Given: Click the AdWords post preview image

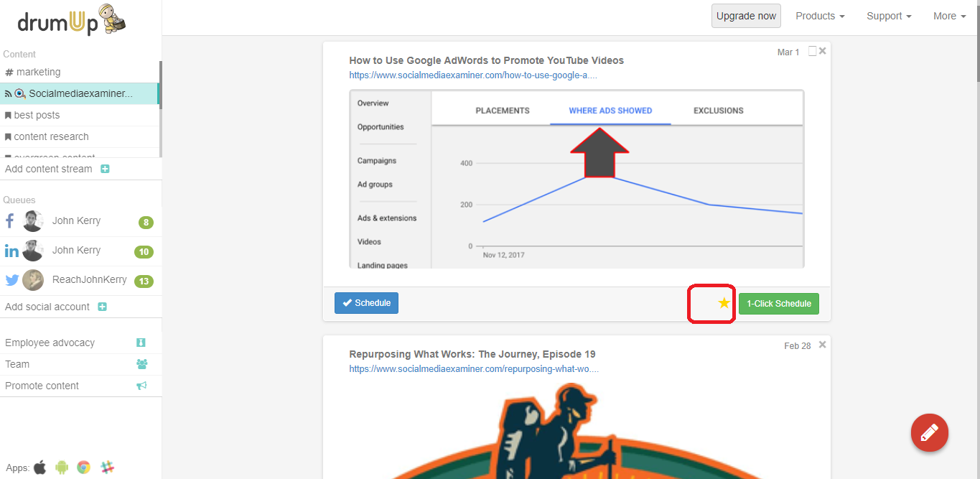Looking at the screenshot, I should click(577, 179).
